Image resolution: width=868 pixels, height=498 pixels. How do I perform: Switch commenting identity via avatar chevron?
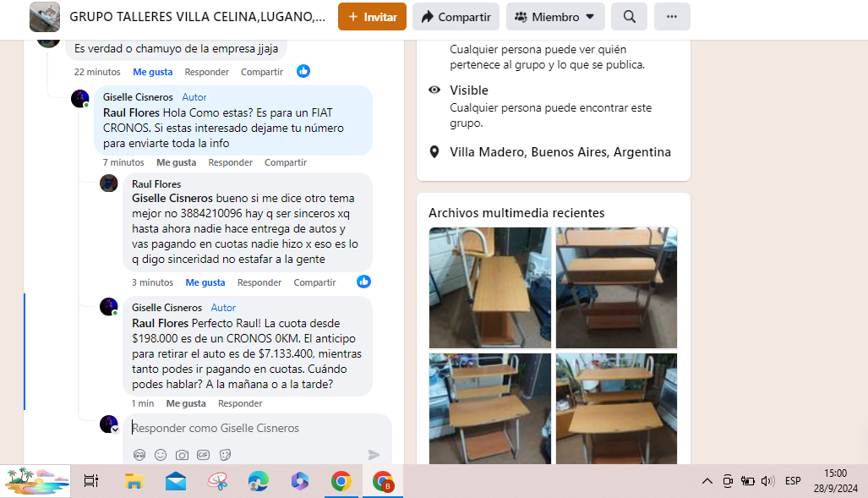115,430
